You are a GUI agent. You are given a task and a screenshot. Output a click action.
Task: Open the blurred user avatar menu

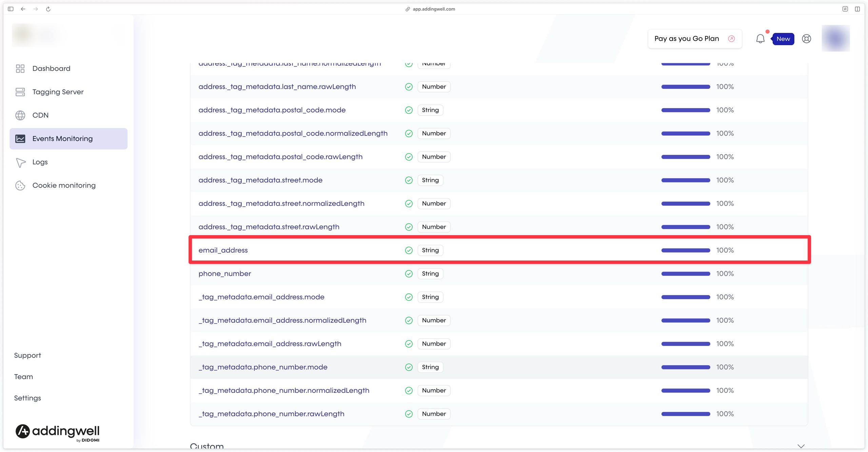click(x=835, y=38)
